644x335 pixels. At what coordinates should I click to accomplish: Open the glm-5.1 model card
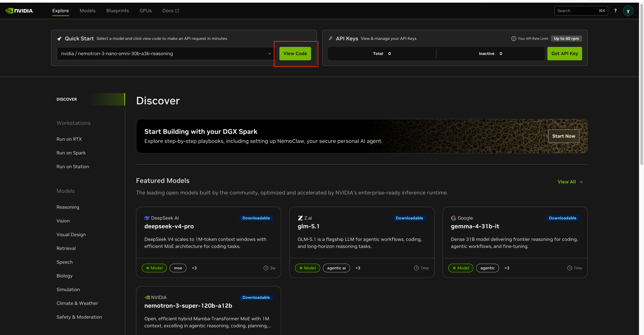[362, 242]
